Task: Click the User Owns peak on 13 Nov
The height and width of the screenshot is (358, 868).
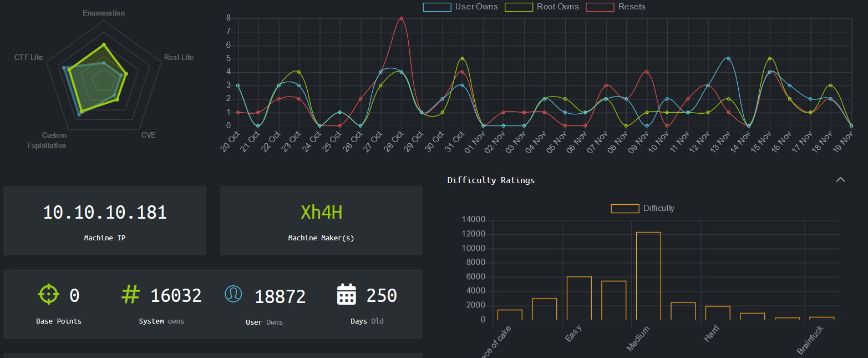Action: coord(728,58)
